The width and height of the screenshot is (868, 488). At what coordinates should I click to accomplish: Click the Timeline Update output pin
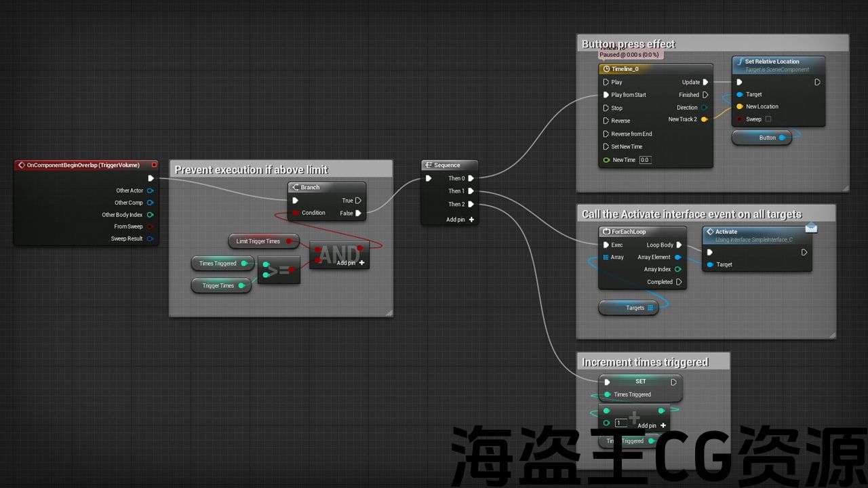tap(705, 82)
